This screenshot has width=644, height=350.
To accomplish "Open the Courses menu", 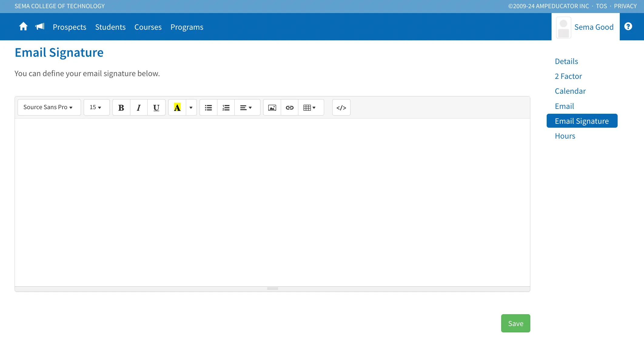I will [148, 27].
